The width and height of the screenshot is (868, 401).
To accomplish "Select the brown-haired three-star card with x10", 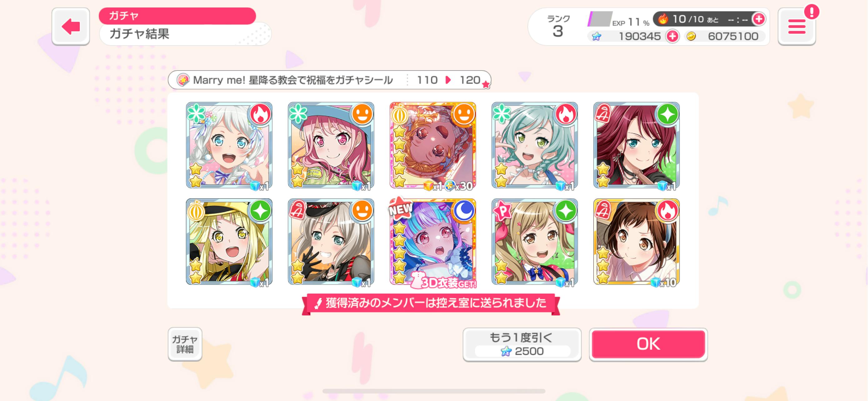I will tap(636, 242).
